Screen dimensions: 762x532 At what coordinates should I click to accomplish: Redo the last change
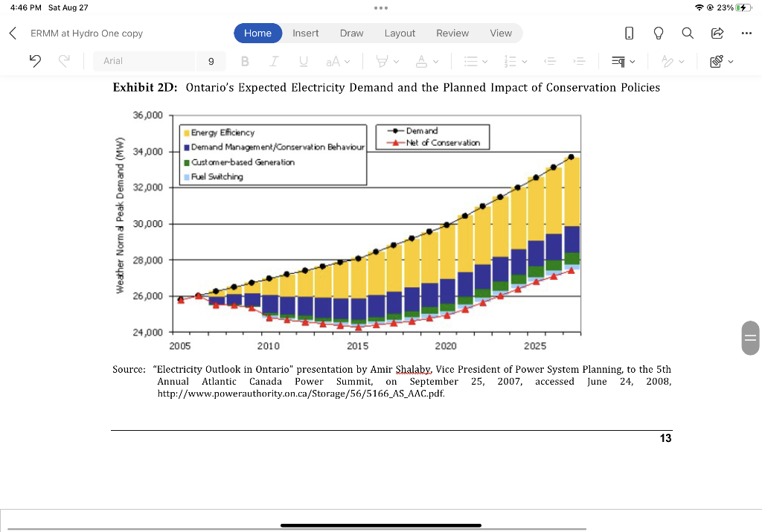63,60
